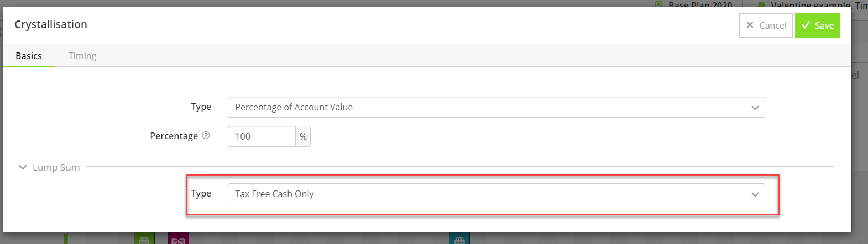Click the Lump Sum section heading text
Viewport: 868px width, 244px height.
(x=56, y=167)
